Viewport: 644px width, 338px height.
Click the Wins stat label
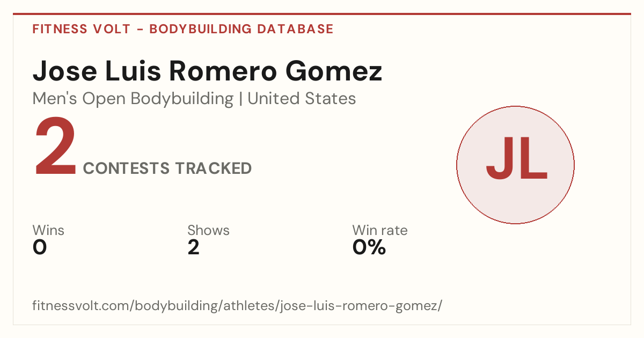click(48, 230)
